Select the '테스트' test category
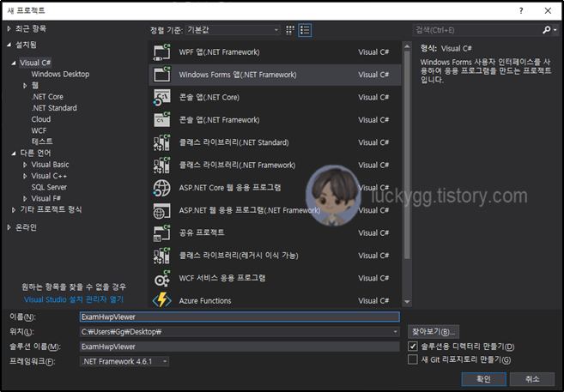The width and height of the screenshot is (564, 392). 42,142
